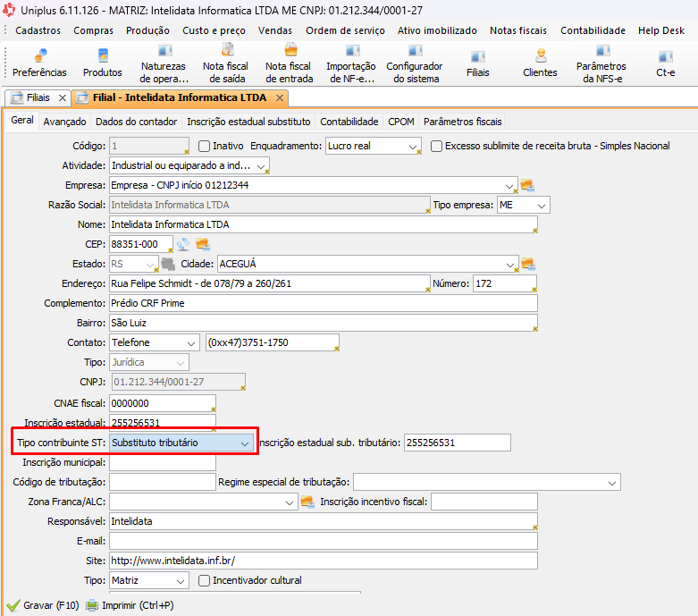This screenshot has height=616, width=698.
Task: Click into the CNAE fiscal field
Action: (x=163, y=403)
